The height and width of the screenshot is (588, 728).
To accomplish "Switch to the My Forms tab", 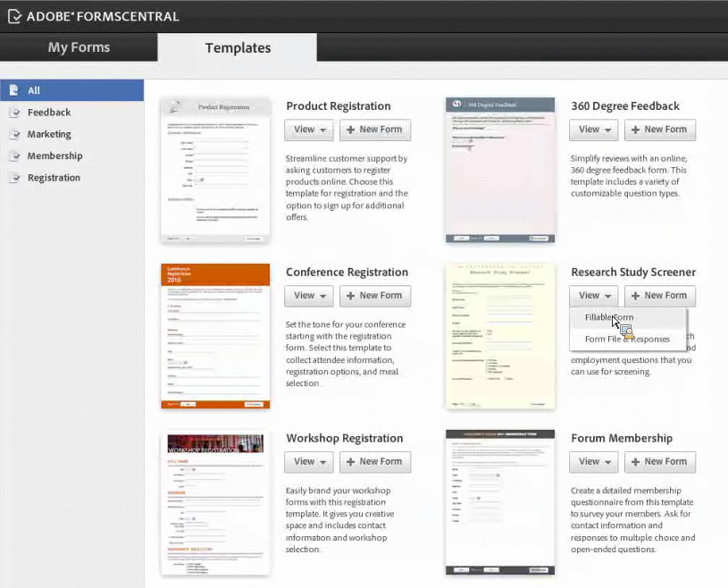I will 79,47.
